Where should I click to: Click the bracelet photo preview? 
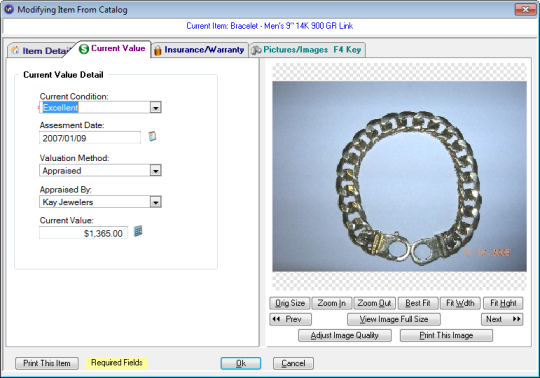399,176
